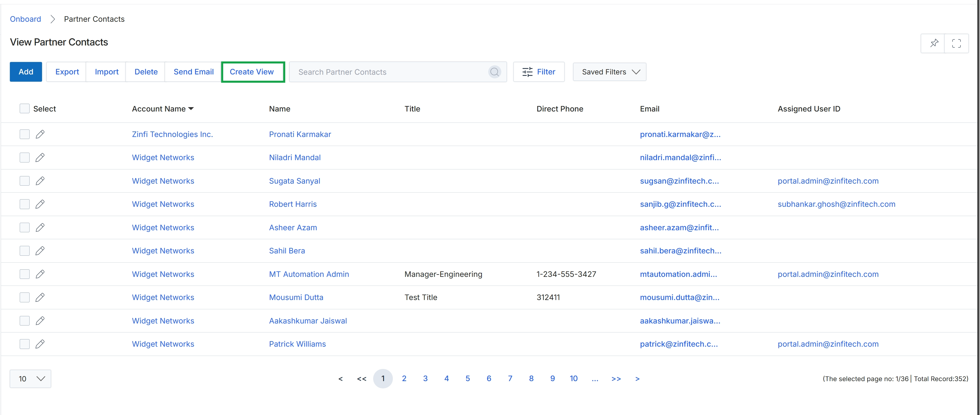980x415 pixels.
Task: Open Zinfi Technologies Inc. account link
Action: click(172, 134)
